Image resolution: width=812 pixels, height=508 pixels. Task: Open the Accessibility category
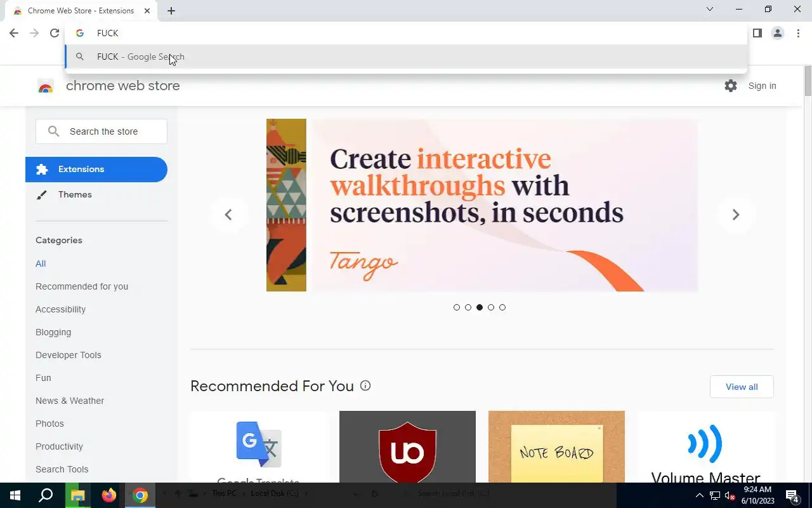(60, 309)
